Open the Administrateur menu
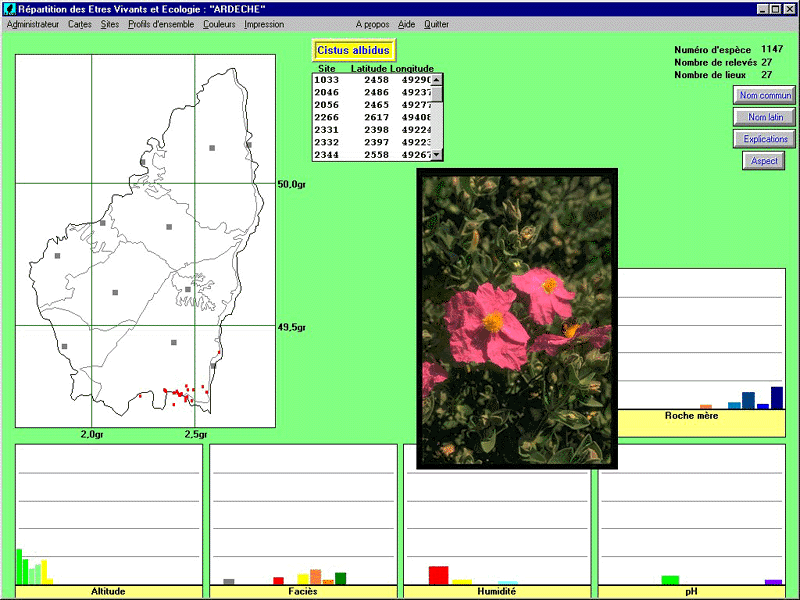 [x=33, y=24]
